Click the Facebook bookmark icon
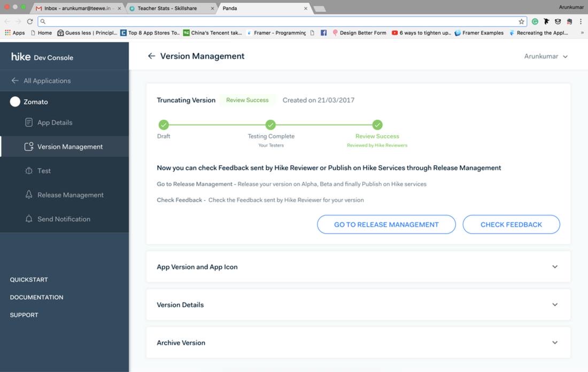 (323, 33)
